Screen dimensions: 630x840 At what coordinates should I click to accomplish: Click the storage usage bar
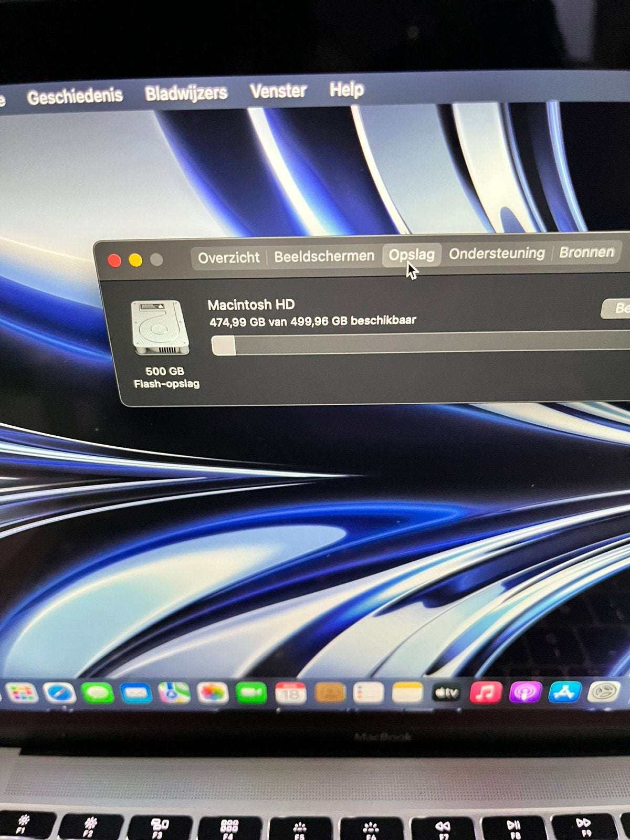coord(420,344)
